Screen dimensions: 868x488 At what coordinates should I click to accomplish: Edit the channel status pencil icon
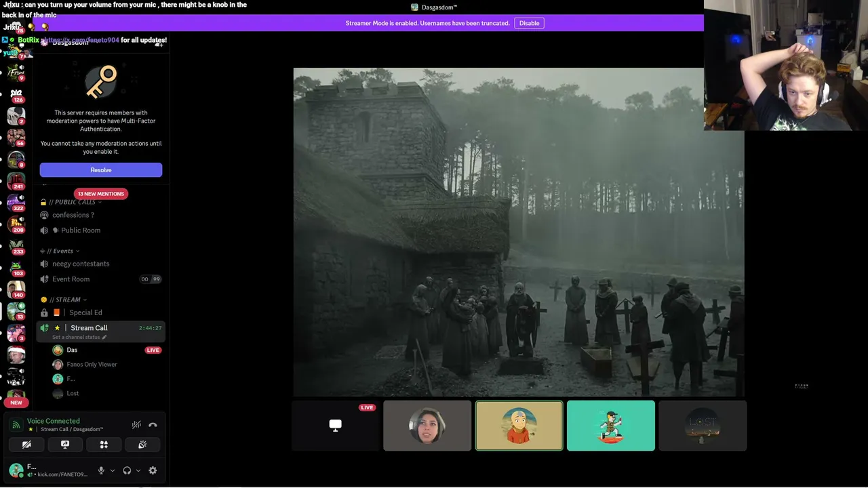[104, 338]
